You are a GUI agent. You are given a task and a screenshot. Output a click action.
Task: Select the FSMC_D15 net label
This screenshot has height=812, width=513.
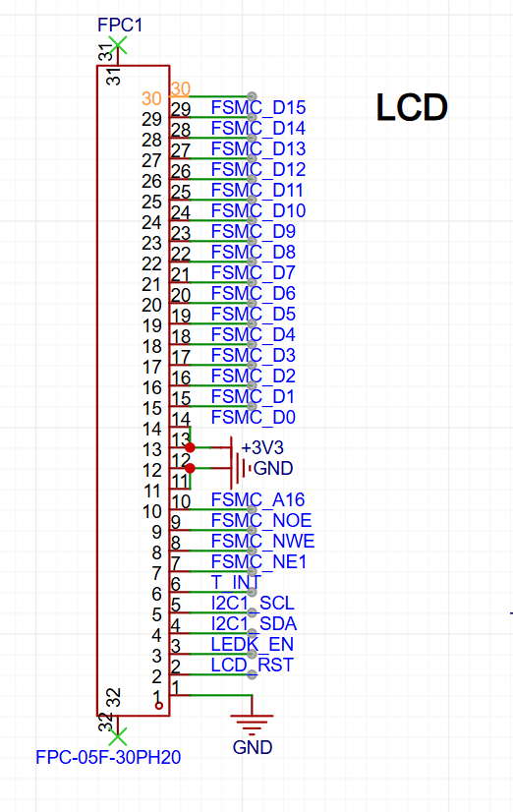point(258,107)
